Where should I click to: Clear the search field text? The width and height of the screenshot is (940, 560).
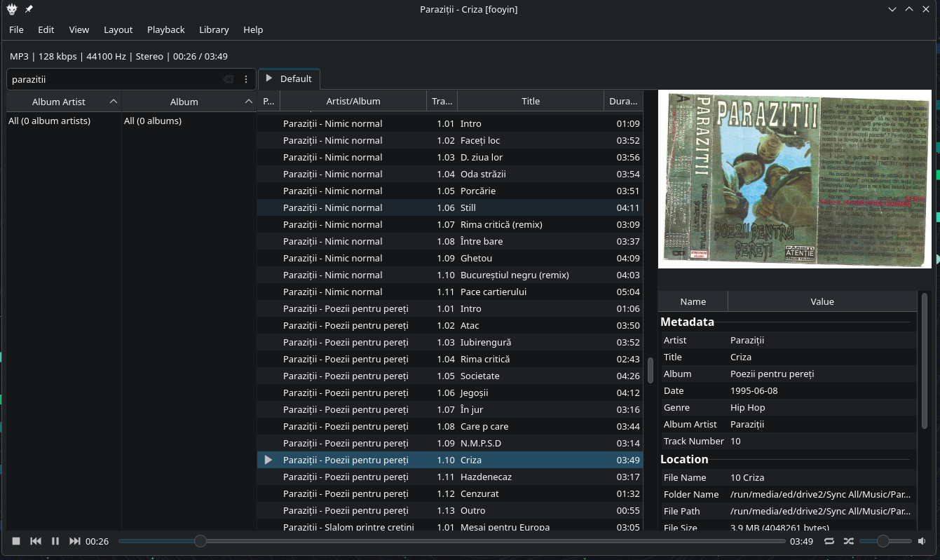click(228, 79)
